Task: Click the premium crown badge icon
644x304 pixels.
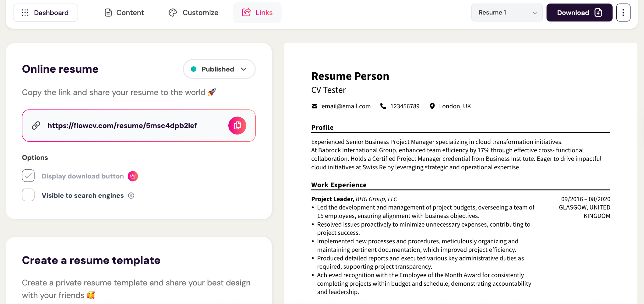Action: point(133,176)
